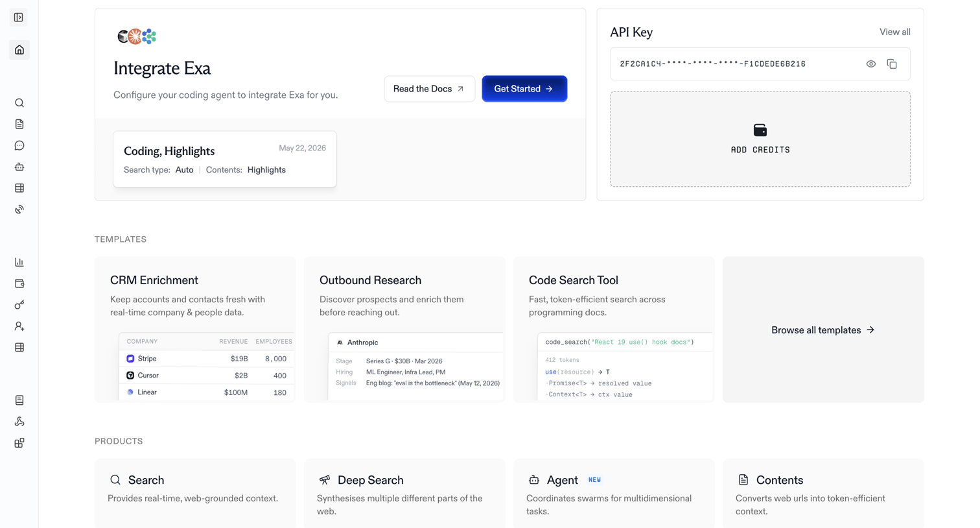Viewport: 980px width, 528px height.
Task: Open the CRM Enrichment template card title
Action: coord(154,280)
